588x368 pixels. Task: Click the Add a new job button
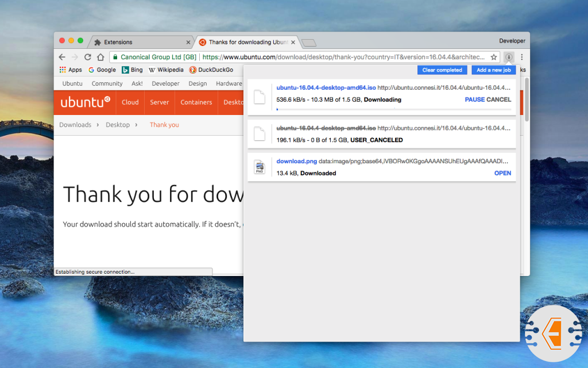493,70
